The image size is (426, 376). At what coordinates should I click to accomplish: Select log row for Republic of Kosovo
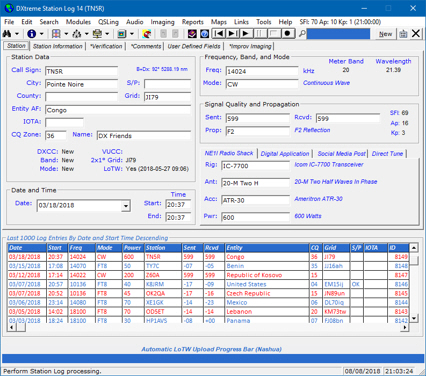[208, 275]
